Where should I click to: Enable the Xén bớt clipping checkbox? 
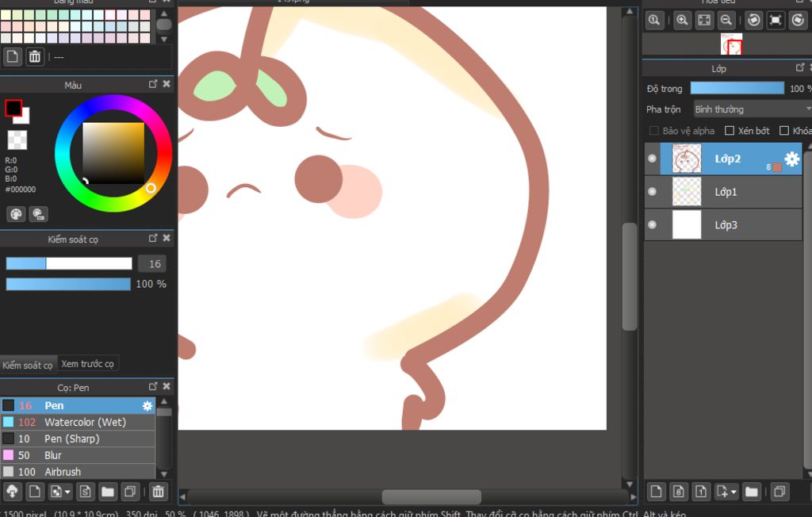(x=730, y=131)
